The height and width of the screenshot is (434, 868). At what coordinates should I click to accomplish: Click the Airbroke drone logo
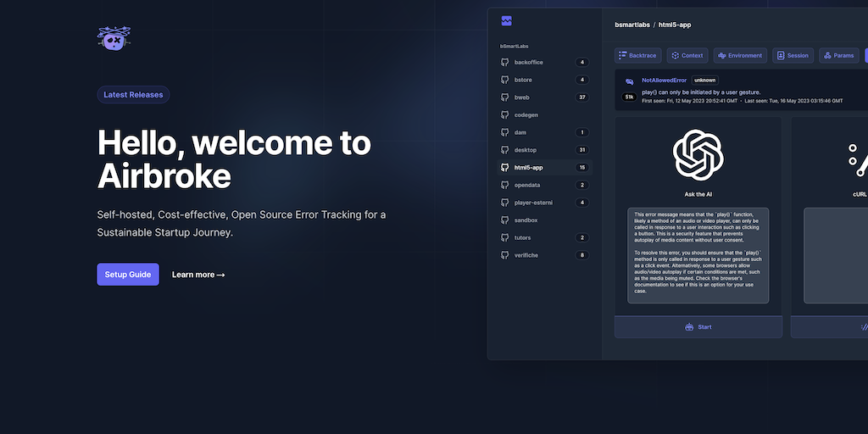[x=114, y=39]
